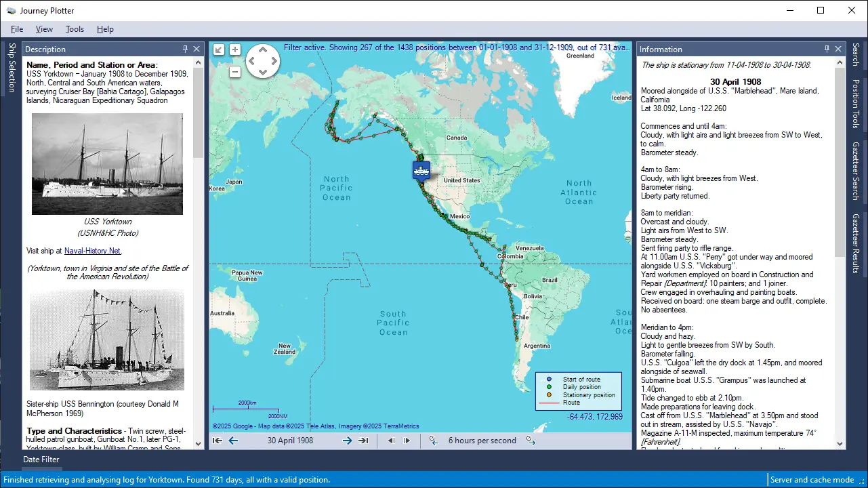This screenshot has height=488, width=868.
Task: Jump to last day of the route
Action: pos(363,441)
